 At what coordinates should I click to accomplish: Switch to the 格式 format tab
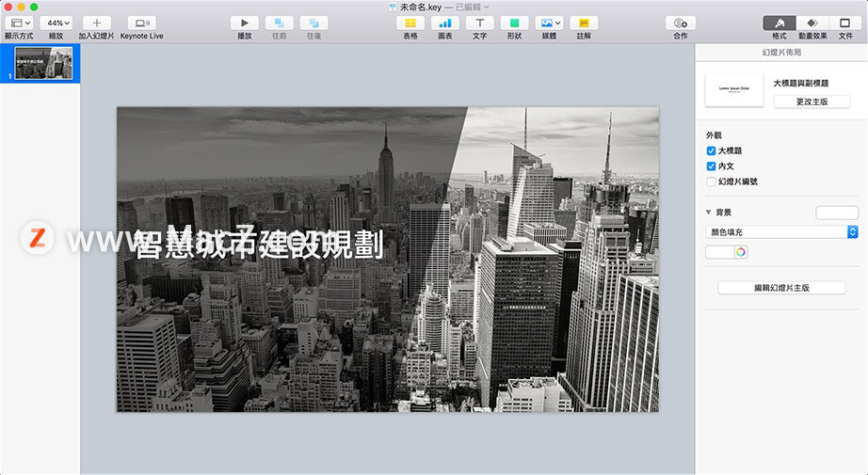(x=780, y=23)
